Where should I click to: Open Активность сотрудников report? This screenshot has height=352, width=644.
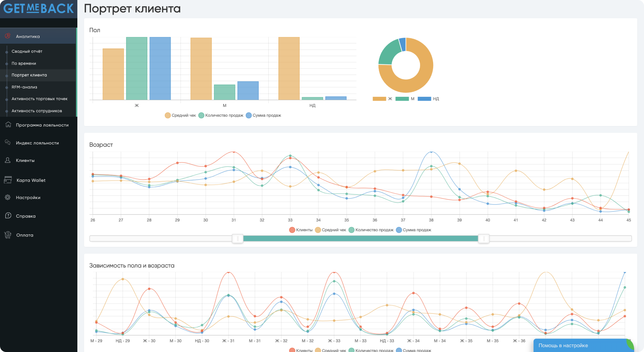[37, 111]
